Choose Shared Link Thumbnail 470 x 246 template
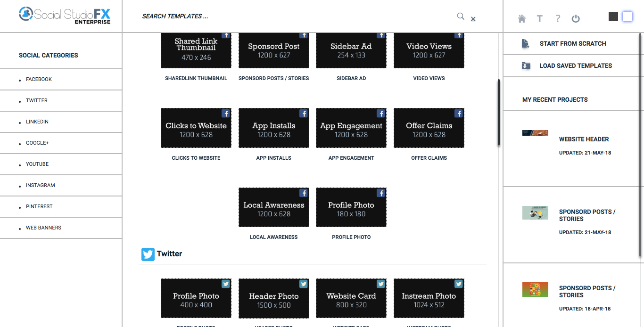Image resolution: width=644 pixels, height=327 pixels. pyautogui.click(x=196, y=50)
